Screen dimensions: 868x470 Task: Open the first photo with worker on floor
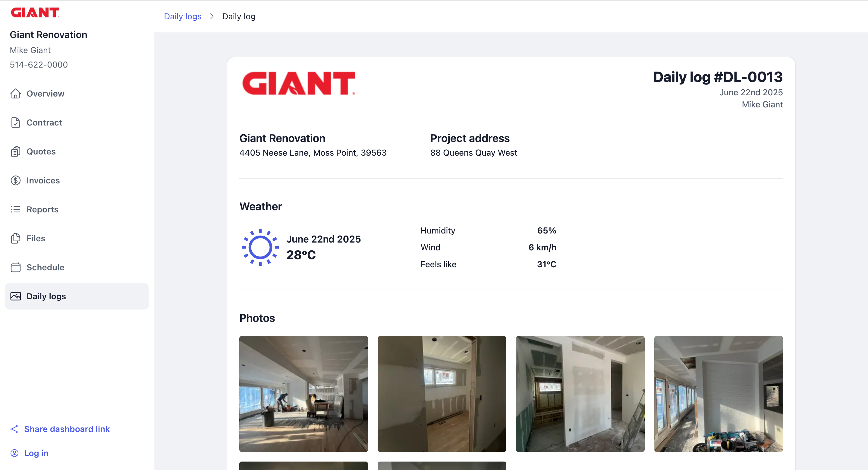click(303, 394)
